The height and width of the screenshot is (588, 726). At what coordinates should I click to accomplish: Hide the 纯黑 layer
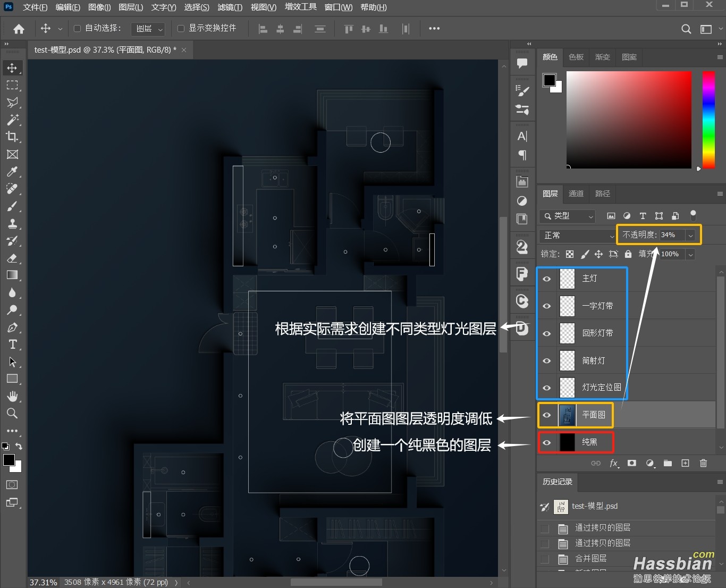pos(546,442)
